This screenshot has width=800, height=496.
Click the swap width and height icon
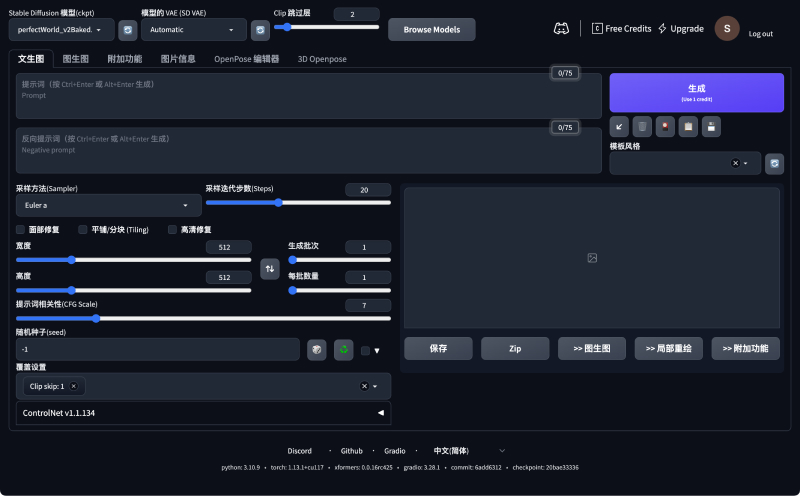click(269, 268)
